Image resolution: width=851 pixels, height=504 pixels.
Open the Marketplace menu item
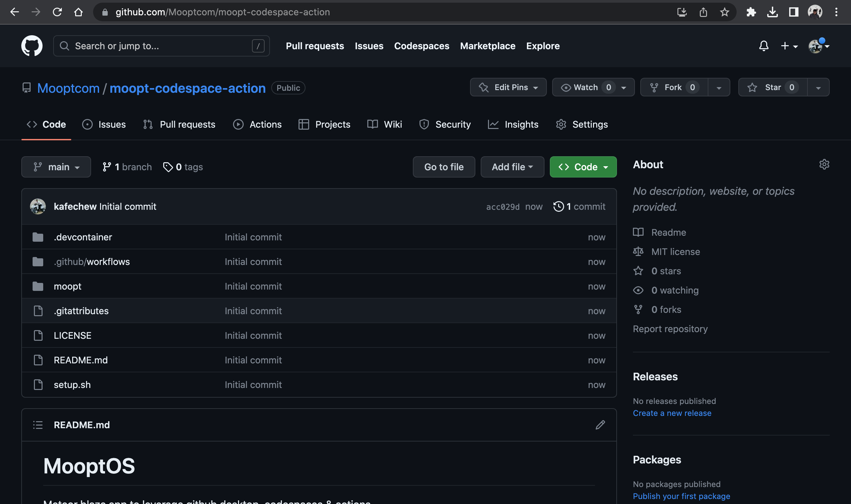point(488,46)
